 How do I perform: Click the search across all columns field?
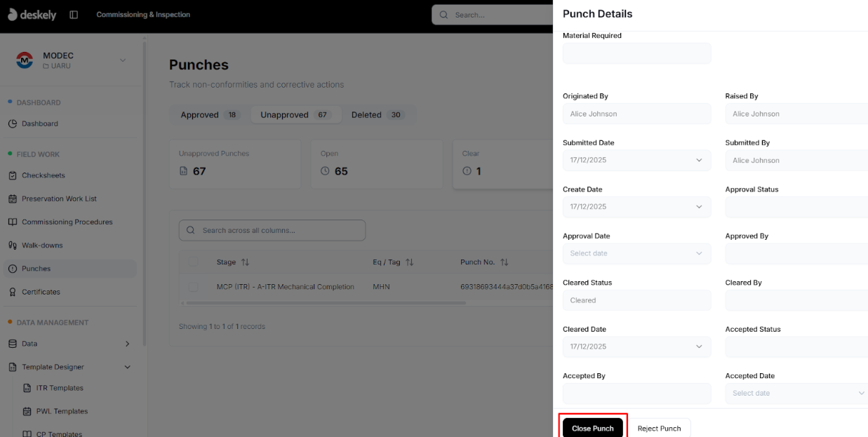coord(281,230)
